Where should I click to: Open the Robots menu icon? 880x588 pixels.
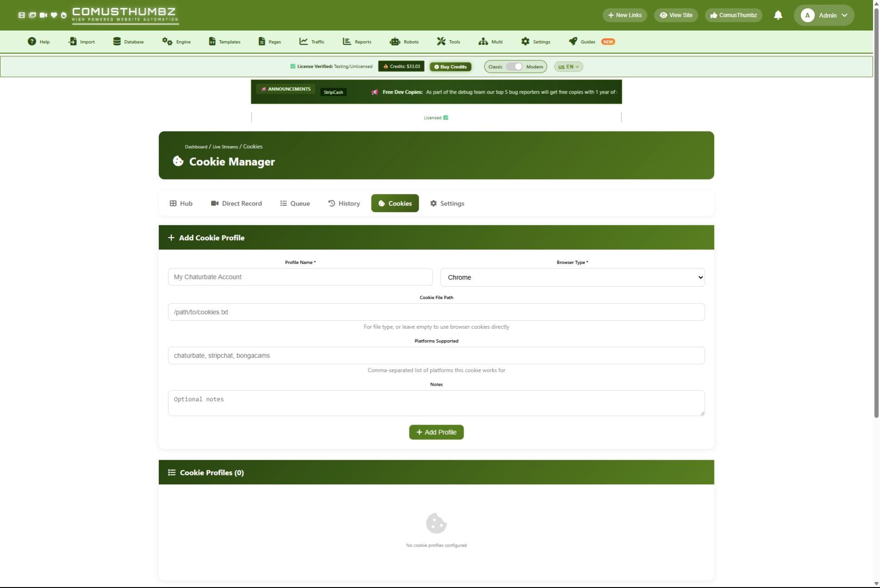(x=395, y=42)
